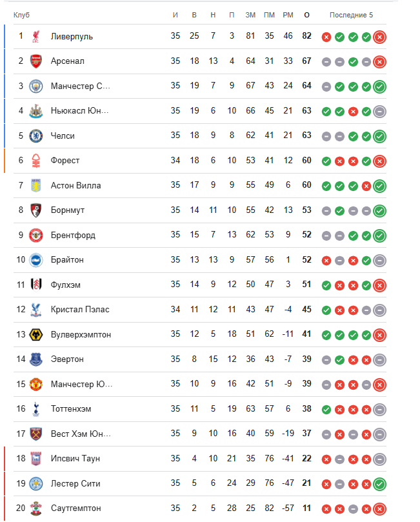Click the О points column header

(306, 15)
